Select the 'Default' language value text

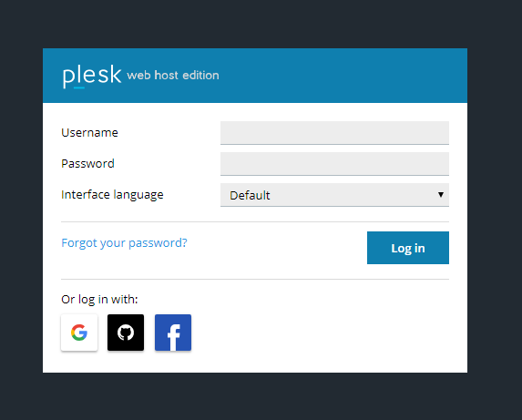pyautogui.click(x=250, y=195)
